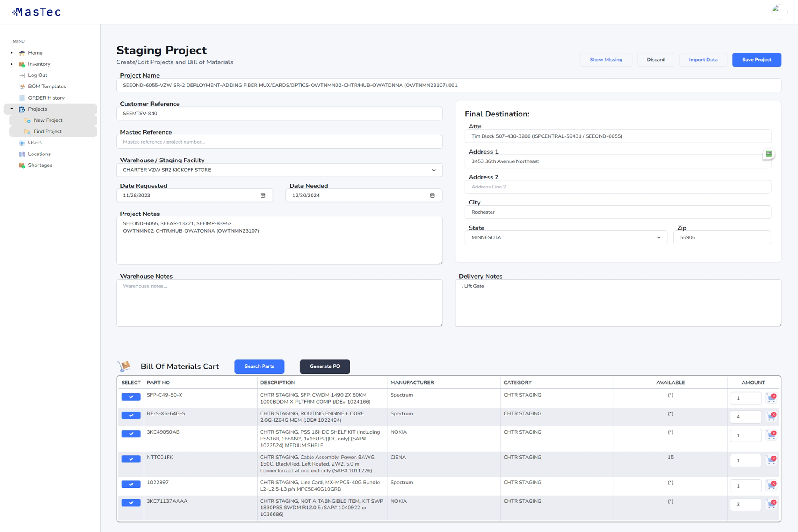Screen dimensions: 798x532
Task: Remove part 1022997 from cart
Action: (771, 485)
